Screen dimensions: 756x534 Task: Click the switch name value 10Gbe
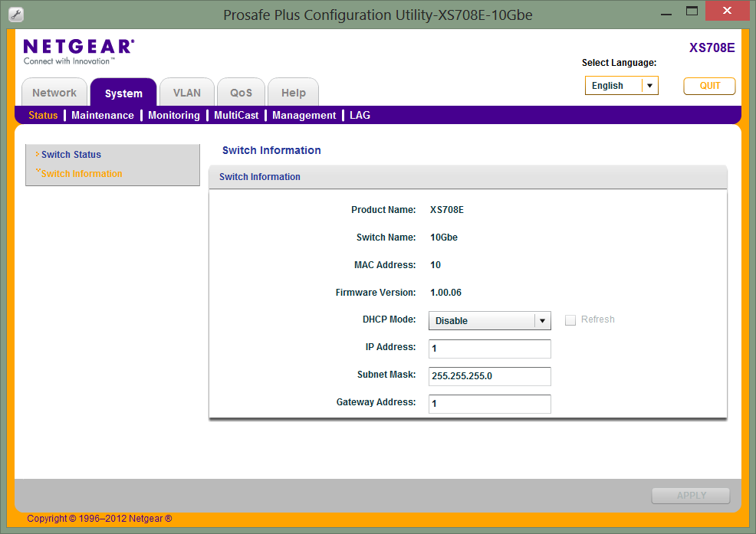point(444,237)
